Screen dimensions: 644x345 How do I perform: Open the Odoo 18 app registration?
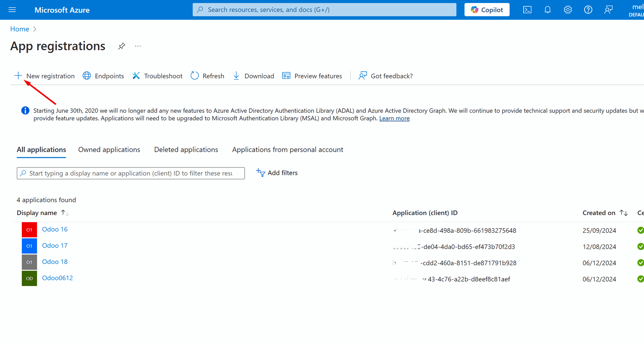click(55, 262)
